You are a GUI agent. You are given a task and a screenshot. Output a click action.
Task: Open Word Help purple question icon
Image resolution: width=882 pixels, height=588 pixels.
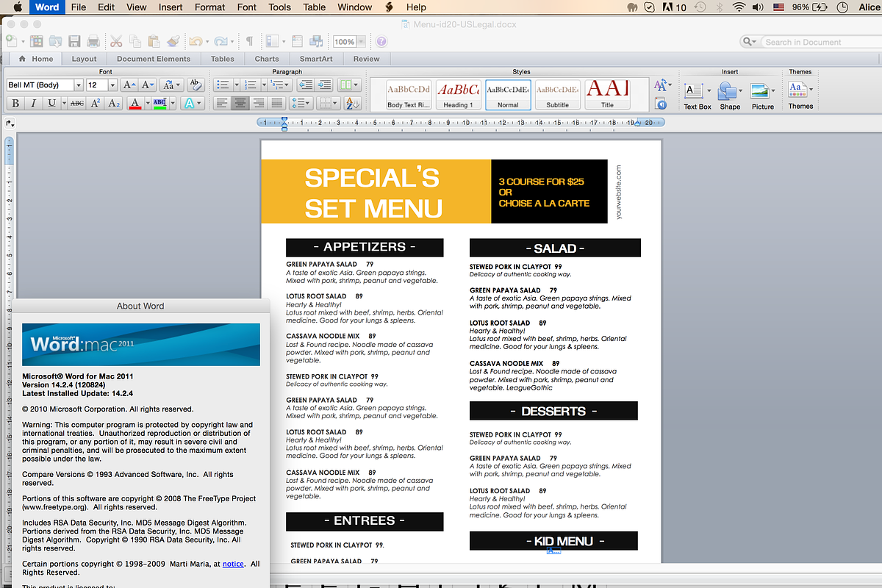(x=381, y=42)
